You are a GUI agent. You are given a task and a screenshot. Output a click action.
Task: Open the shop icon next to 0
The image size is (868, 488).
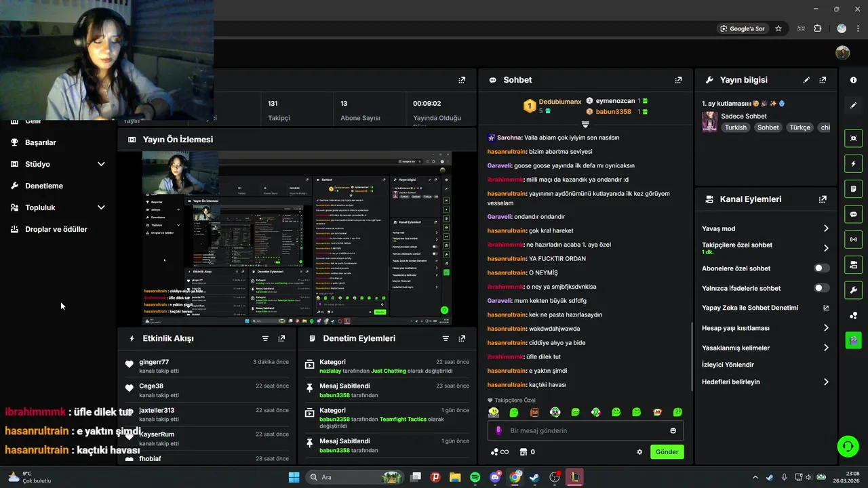click(x=523, y=452)
